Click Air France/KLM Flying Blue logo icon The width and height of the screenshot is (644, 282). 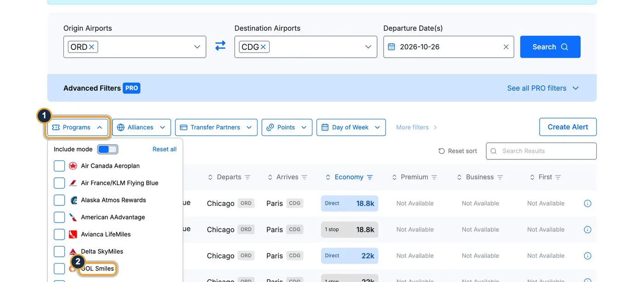(x=73, y=183)
